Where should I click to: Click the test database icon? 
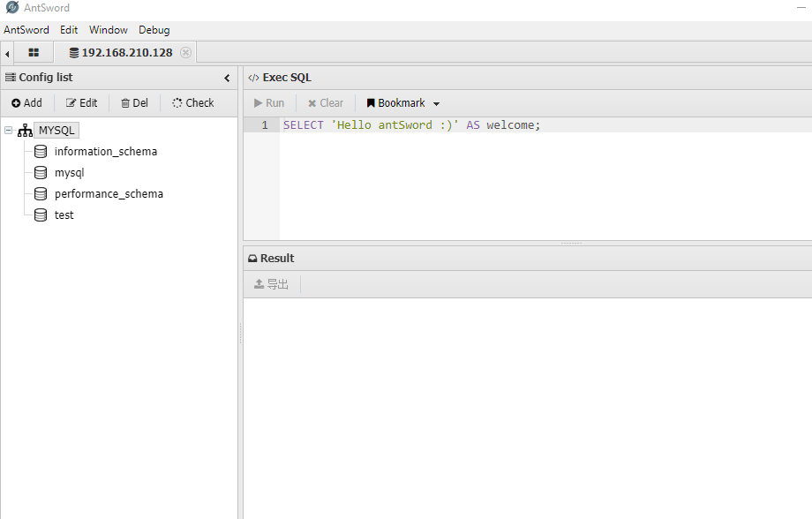pyautogui.click(x=41, y=215)
